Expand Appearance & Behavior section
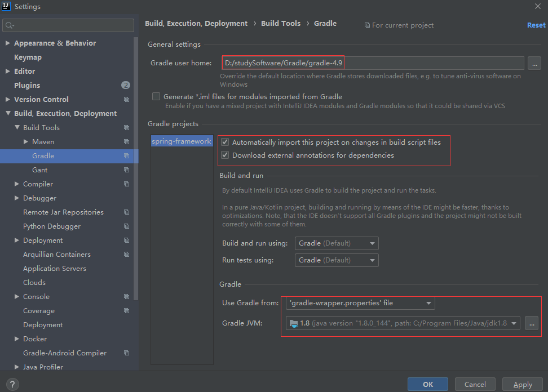548x392 pixels. click(8, 43)
